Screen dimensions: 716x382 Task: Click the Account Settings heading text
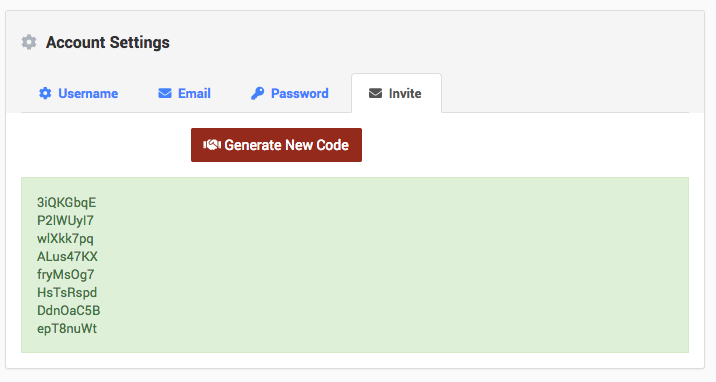click(x=108, y=42)
